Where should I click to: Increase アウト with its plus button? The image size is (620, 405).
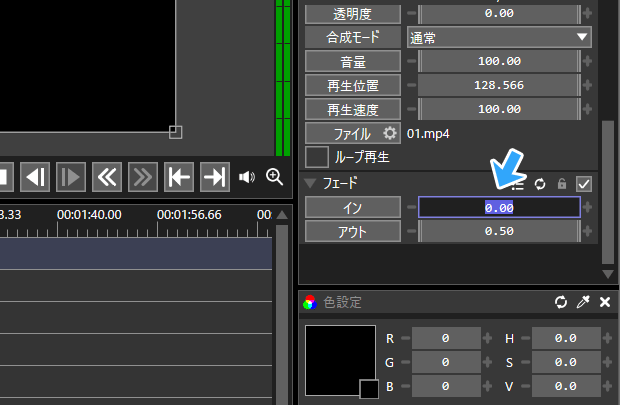pyautogui.click(x=588, y=231)
